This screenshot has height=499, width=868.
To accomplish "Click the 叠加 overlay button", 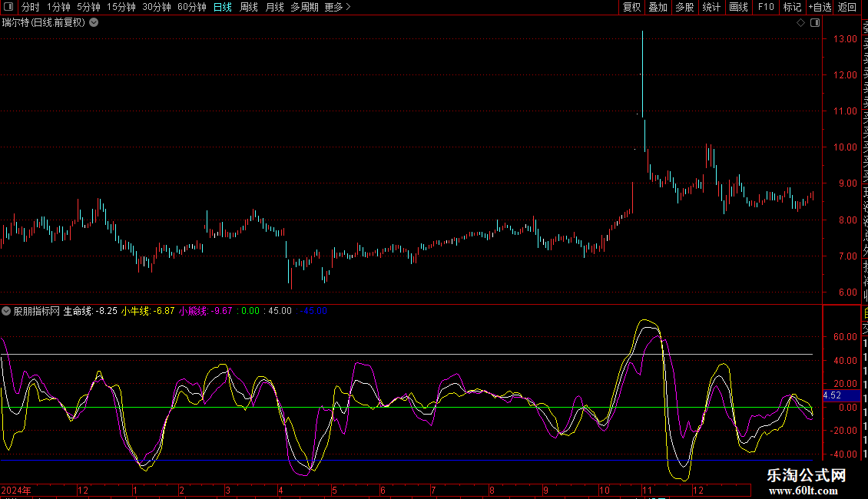I will tap(658, 7).
